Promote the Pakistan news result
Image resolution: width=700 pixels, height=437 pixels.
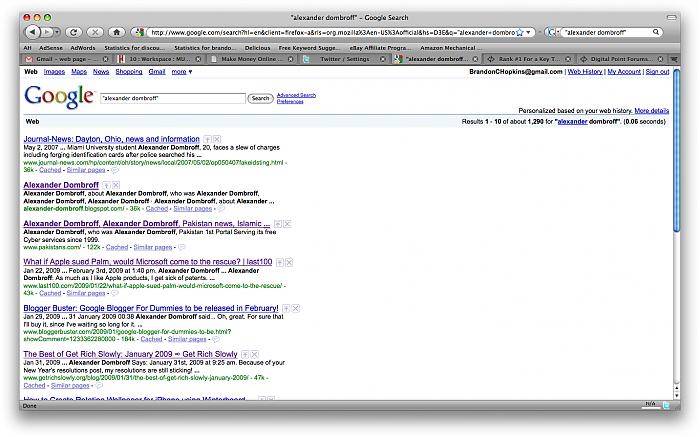278,224
